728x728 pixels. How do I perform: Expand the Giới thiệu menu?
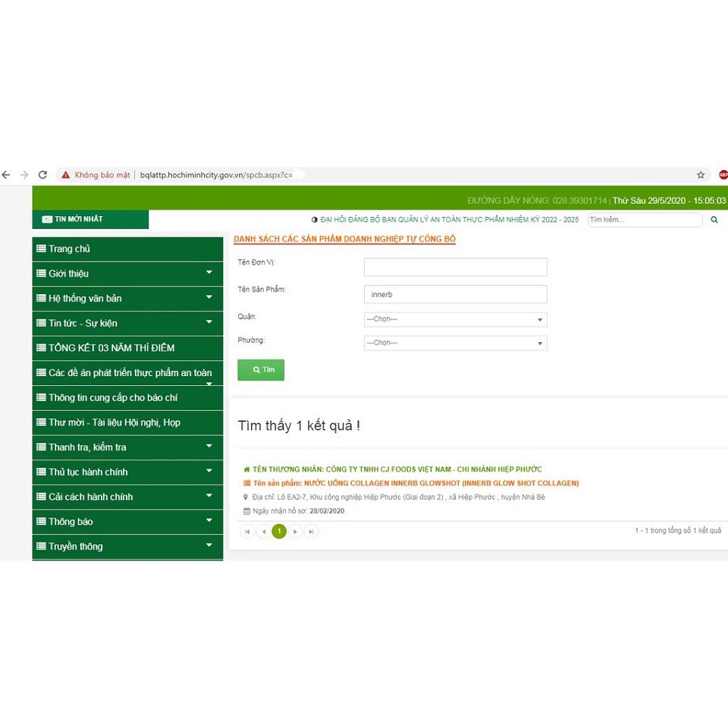127,274
